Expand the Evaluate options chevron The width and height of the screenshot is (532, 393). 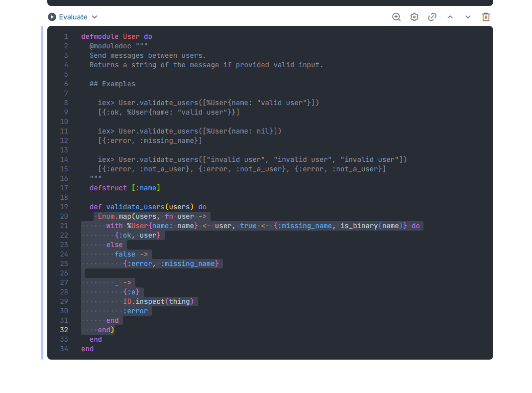coord(95,16)
